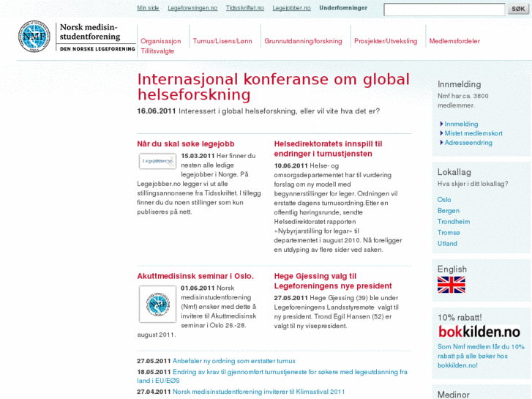
Task: Click the NMF globe logo
Action: pyautogui.click(x=34, y=37)
